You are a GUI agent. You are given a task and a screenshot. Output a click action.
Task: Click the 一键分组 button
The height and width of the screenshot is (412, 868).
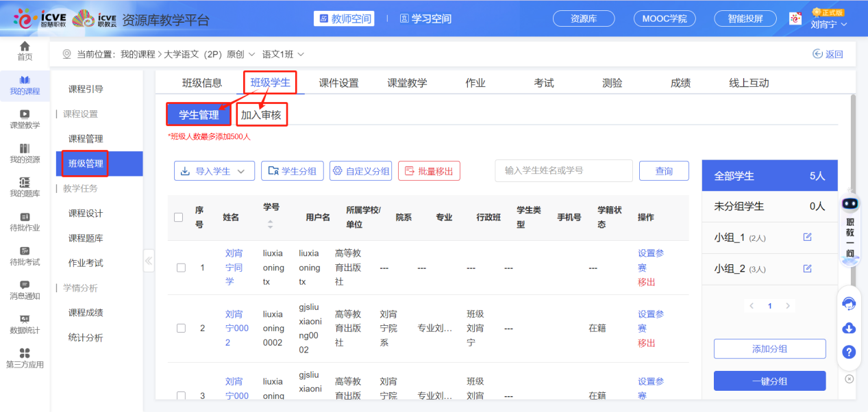(769, 381)
